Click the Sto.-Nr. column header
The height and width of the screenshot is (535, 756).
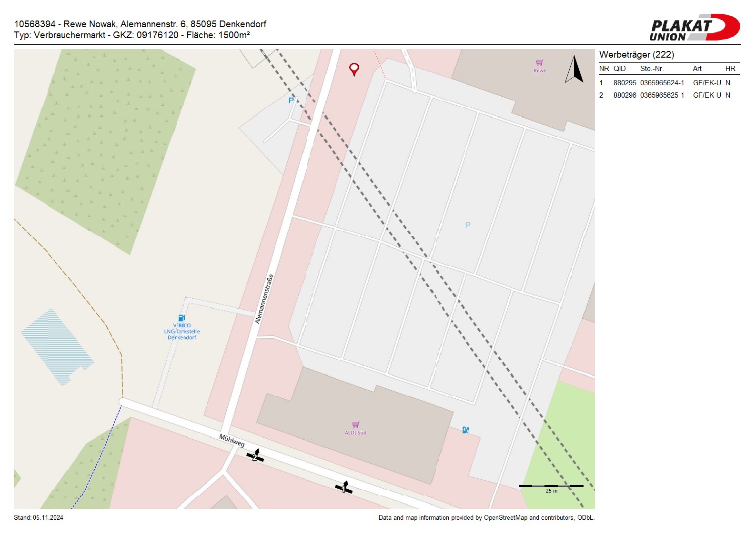pos(652,69)
